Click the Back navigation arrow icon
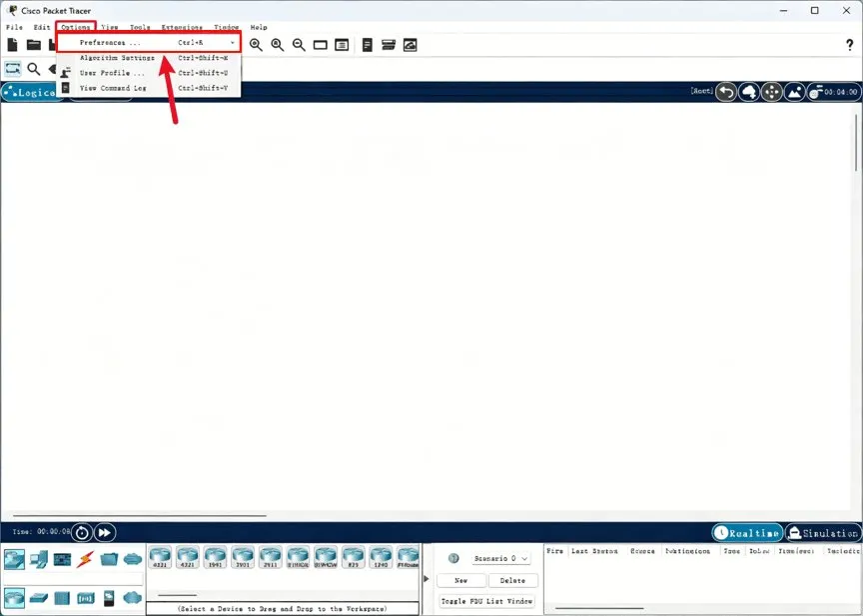This screenshot has height=616, width=863. click(726, 92)
